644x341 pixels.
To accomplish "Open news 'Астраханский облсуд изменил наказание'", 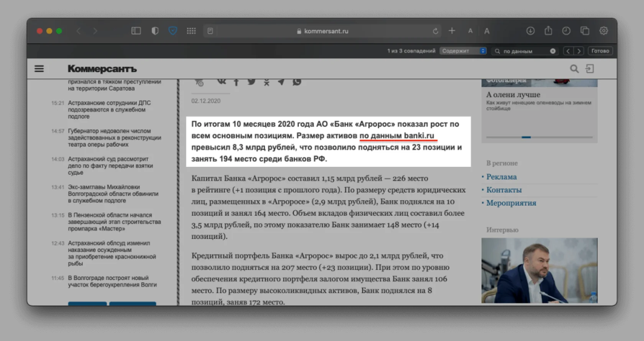I will coord(112,253).
